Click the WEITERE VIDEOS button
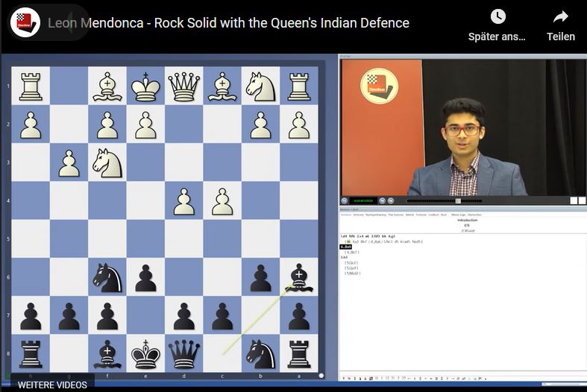Viewport: 587px width, 392px height. coord(52,385)
